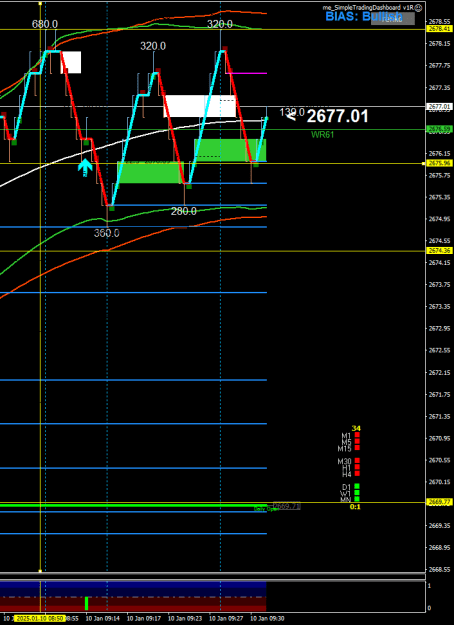
Task: Click the 10 Jan 09:23 time label
Action: 185,618
